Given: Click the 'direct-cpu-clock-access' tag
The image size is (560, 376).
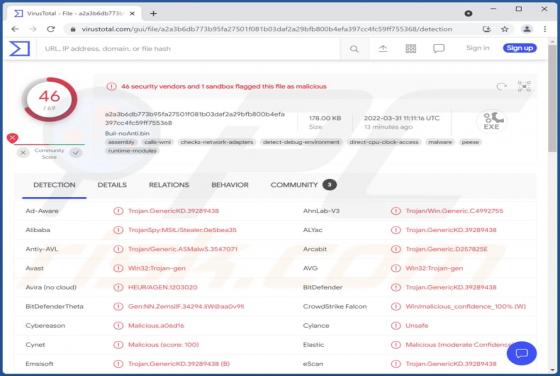Looking at the screenshot, I should pyautogui.click(x=384, y=142).
